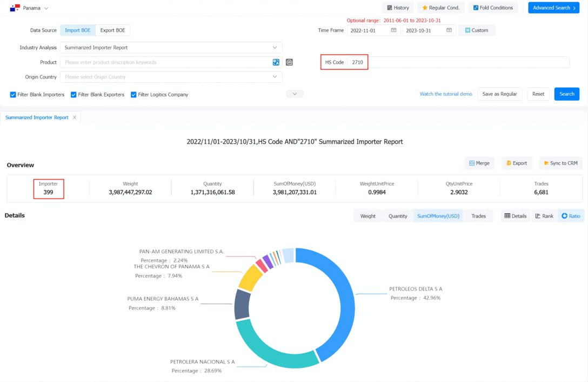The width and height of the screenshot is (588, 382).
Task: Click the CHEVRON yellow donut segment
Action: click(x=250, y=278)
